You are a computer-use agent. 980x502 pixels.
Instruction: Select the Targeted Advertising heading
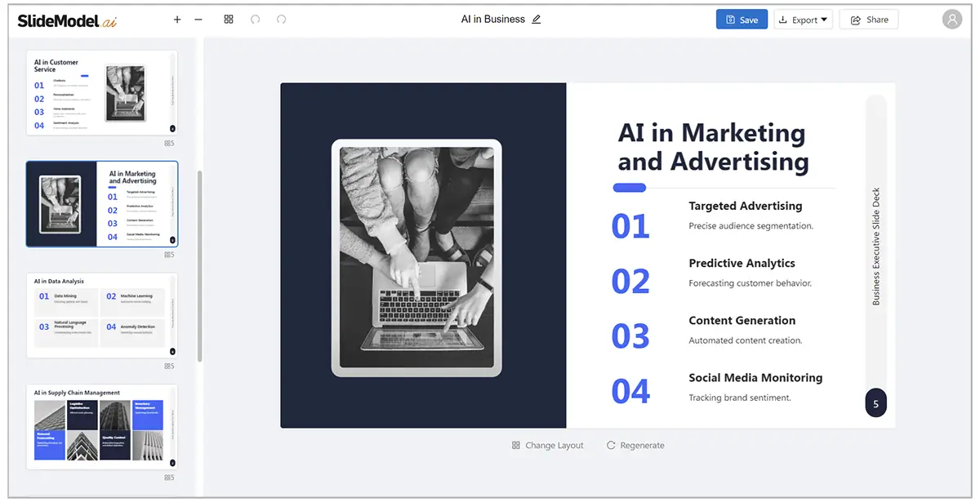pos(746,206)
